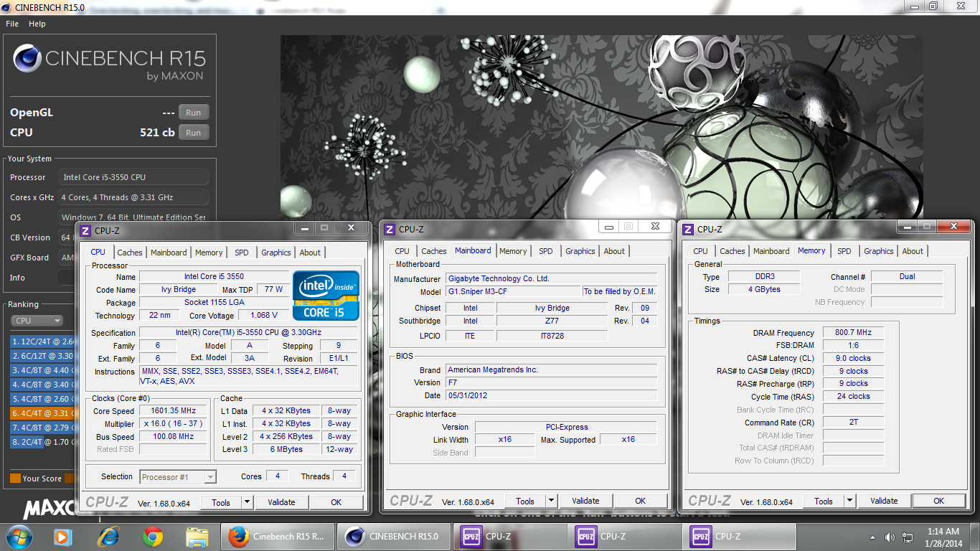Screen dimensions: 980x551
Task: Click CPU-Z Z icon in middle window titlebar
Action: (x=390, y=230)
